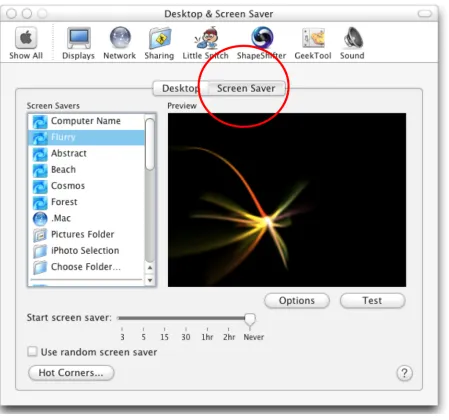Switch to the Screen Saver tab
This screenshot has height=420, width=449.
pyautogui.click(x=246, y=88)
